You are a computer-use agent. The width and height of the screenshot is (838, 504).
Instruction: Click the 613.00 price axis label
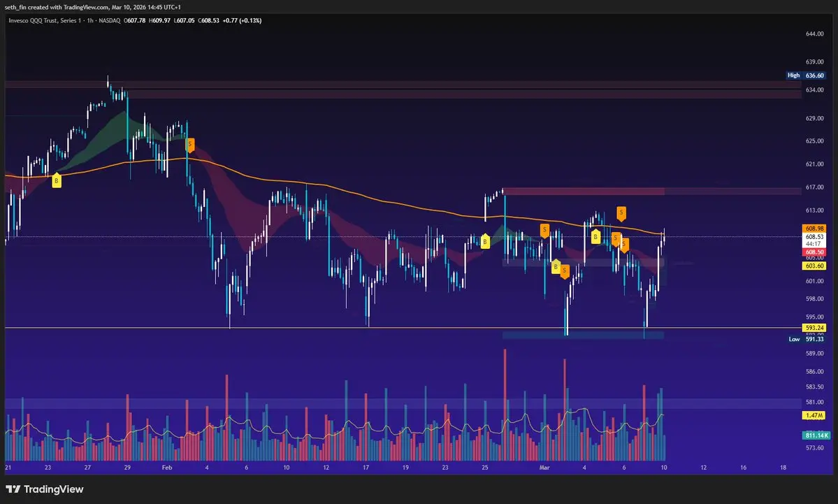[x=814, y=210]
